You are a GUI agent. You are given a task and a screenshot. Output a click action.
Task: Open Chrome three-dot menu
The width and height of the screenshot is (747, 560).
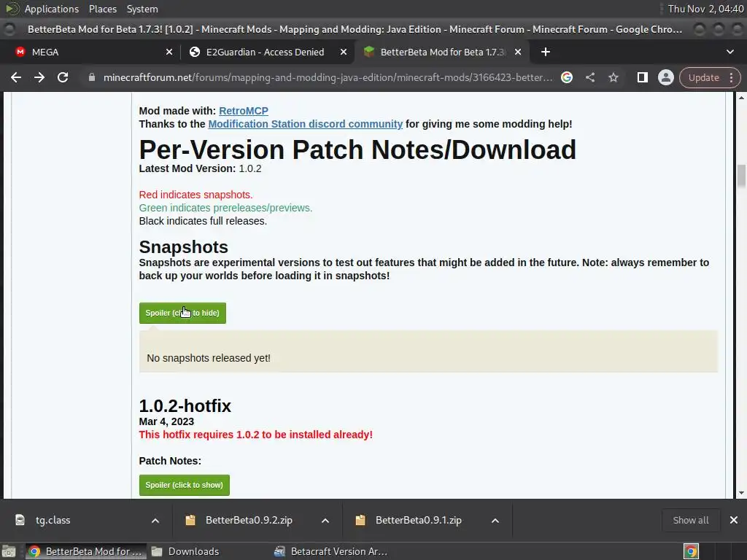[731, 77]
